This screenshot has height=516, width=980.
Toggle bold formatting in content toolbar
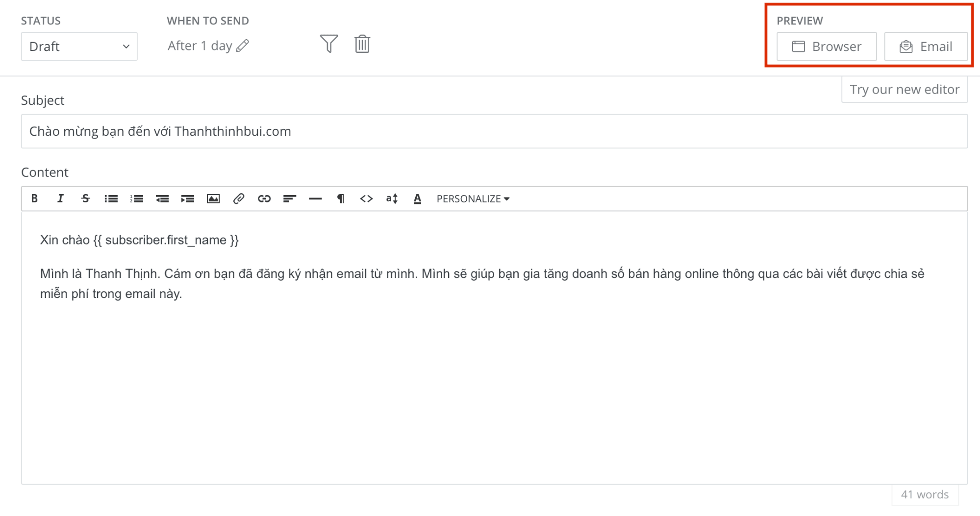(34, 198)
